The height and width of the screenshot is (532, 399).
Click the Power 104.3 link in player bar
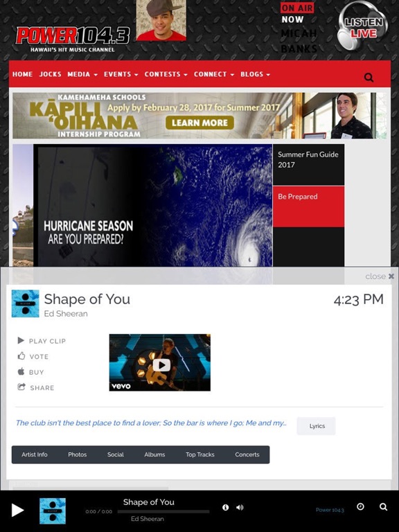point(330,510)
